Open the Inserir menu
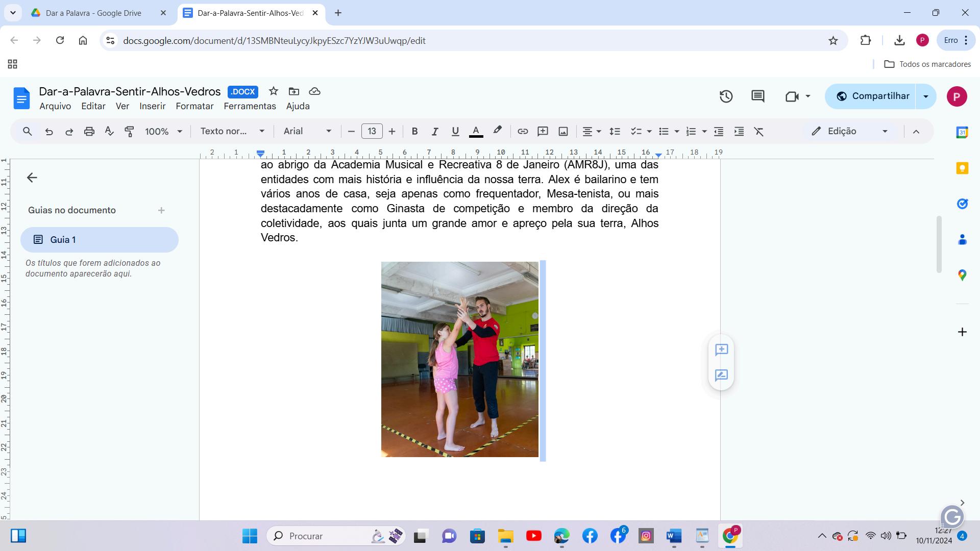The image size is (980, 551). [x=152, y=106]
